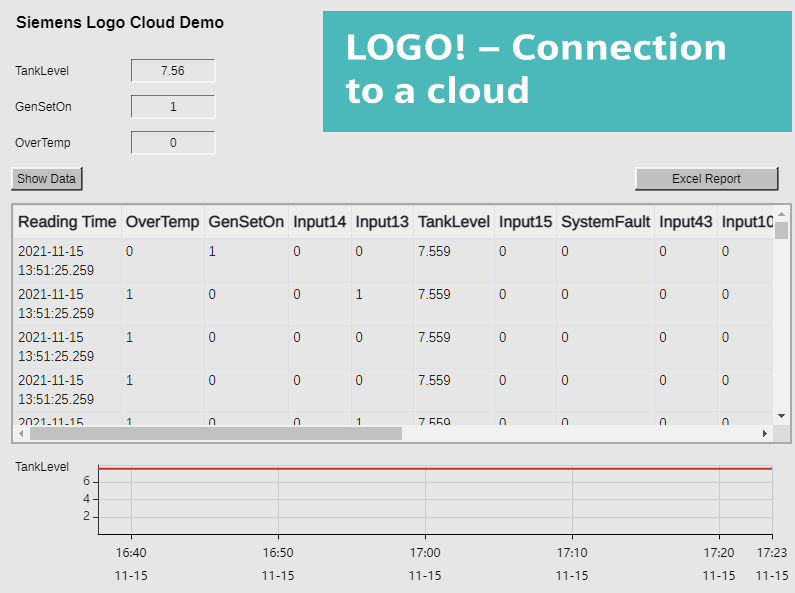Click the red TankLevel trend line
Image resolution: width=795 pixels, height=593 pixels.
point(435,469)
